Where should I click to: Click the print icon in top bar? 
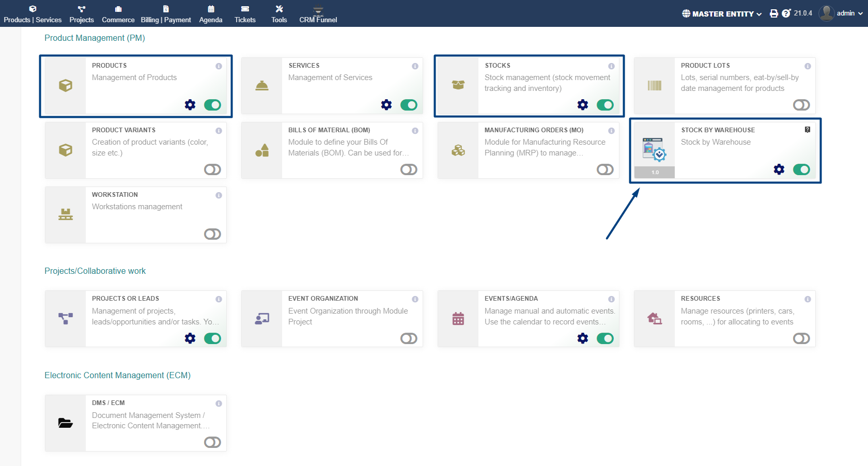[773, 13]
